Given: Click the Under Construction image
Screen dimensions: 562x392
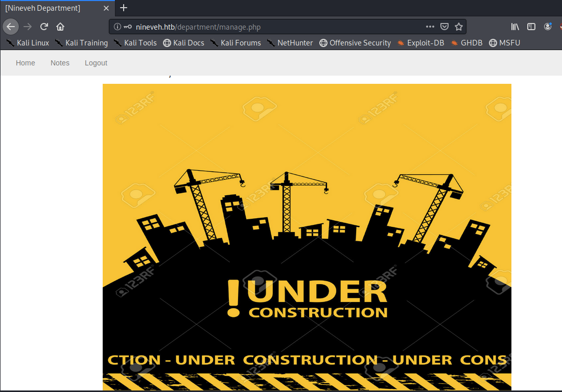Looking at the screenshot, I should coord(307,235).
